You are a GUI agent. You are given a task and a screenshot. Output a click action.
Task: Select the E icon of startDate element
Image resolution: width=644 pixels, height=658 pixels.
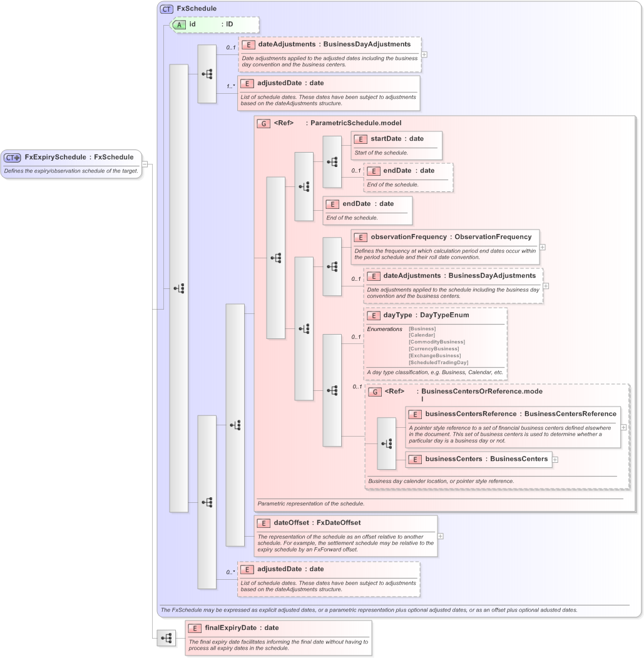pyautogui.click(x=360, y=139)
